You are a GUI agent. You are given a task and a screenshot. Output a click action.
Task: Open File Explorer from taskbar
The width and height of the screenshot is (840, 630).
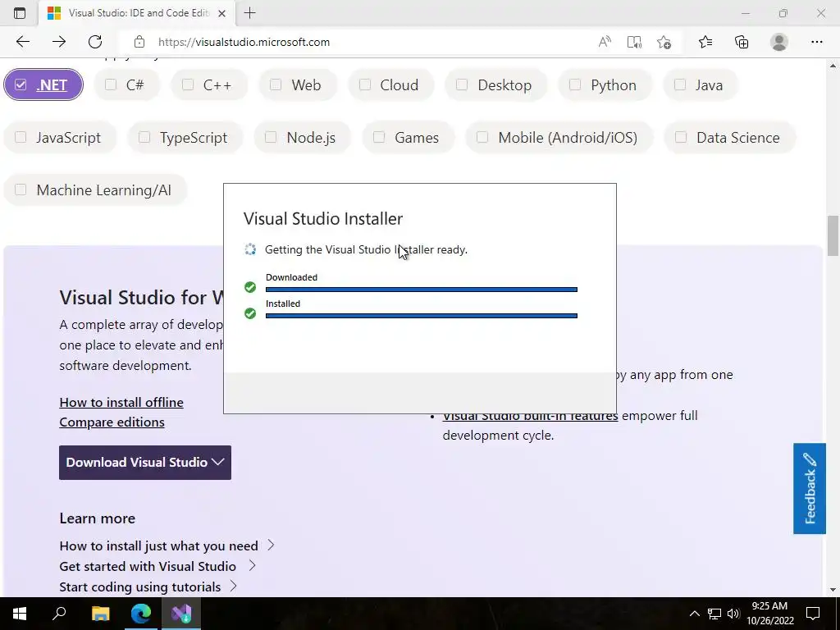pyautogui.click(x=100, y=614)
